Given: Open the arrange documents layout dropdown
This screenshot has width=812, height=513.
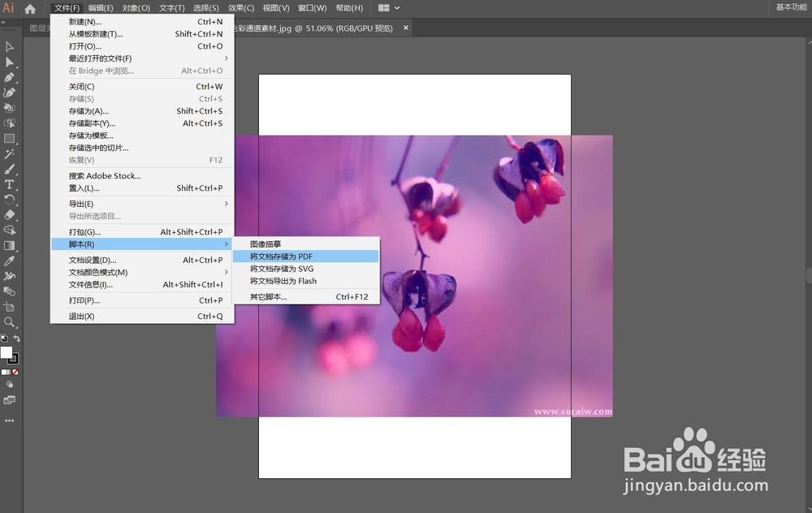Looking at the screenshot, I should 389,8.
